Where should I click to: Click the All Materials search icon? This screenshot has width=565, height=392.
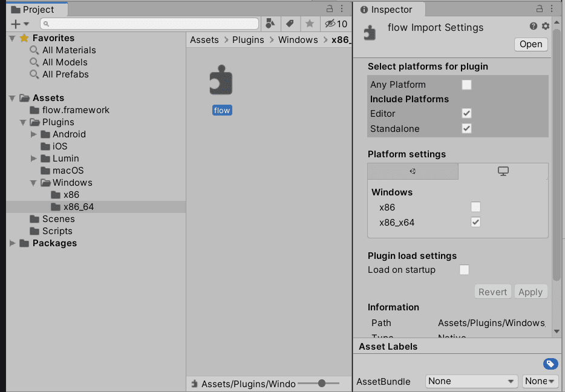(34, 50)
